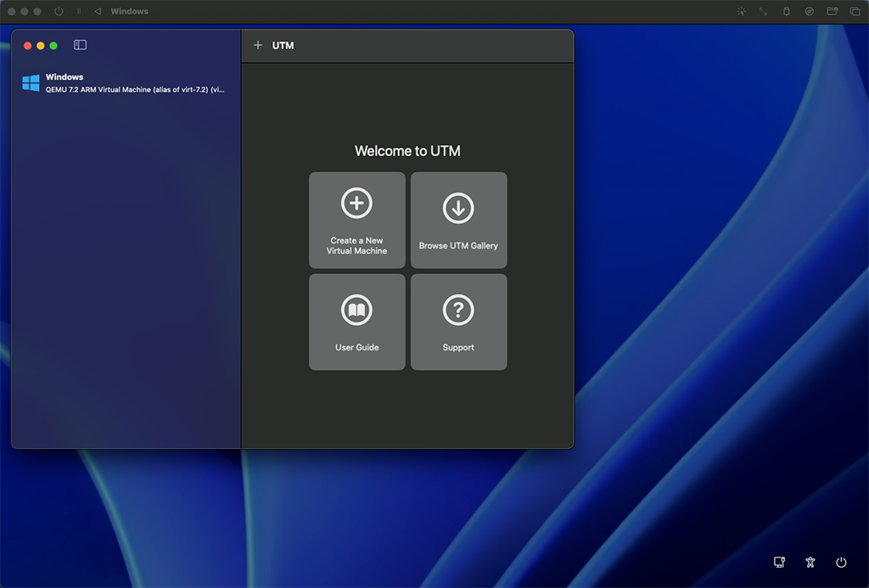869x588 pixels.
Task: Capture mouse input with the cursor icon
Action: pos(741,11)
